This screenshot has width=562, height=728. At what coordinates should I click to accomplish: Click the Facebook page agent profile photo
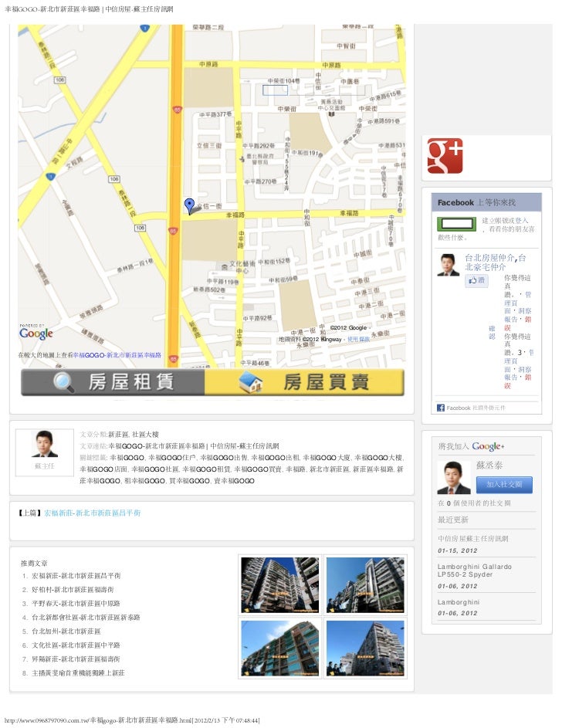coord(448,265)
